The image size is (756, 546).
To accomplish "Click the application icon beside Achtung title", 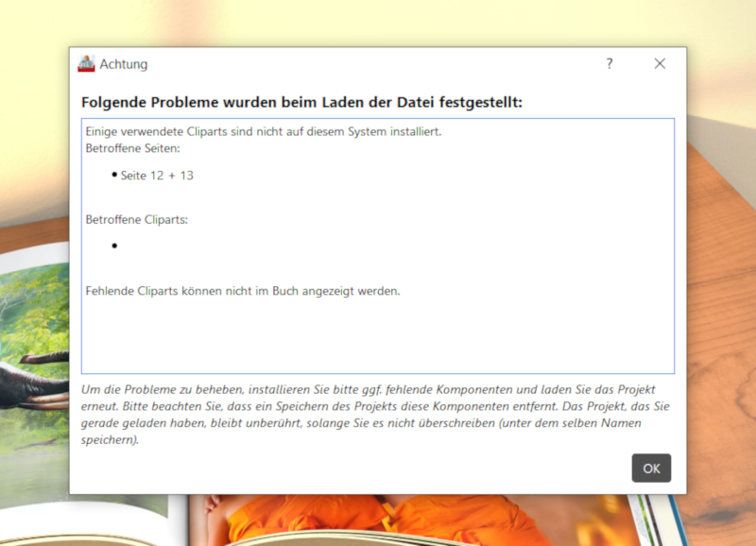I will (x=86, y=63).
